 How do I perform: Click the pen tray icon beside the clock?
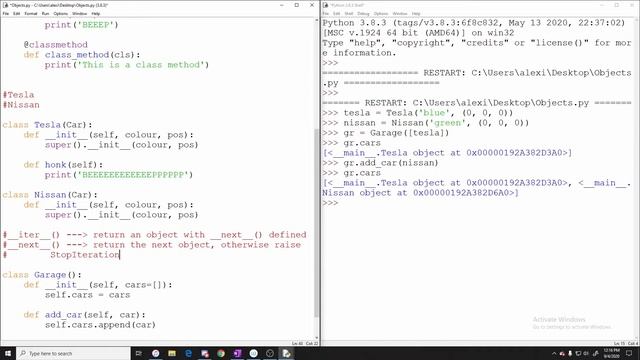pos(596,353)
